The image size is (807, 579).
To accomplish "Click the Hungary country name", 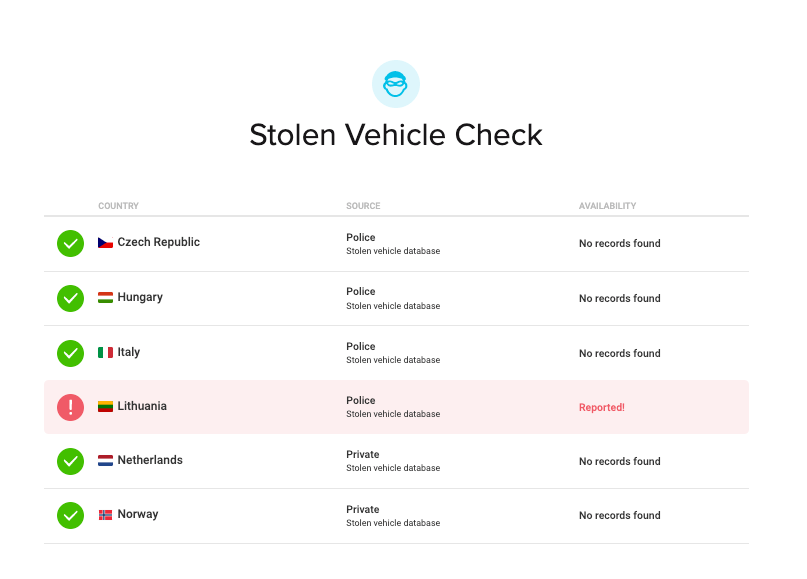I will pos(140,297).
